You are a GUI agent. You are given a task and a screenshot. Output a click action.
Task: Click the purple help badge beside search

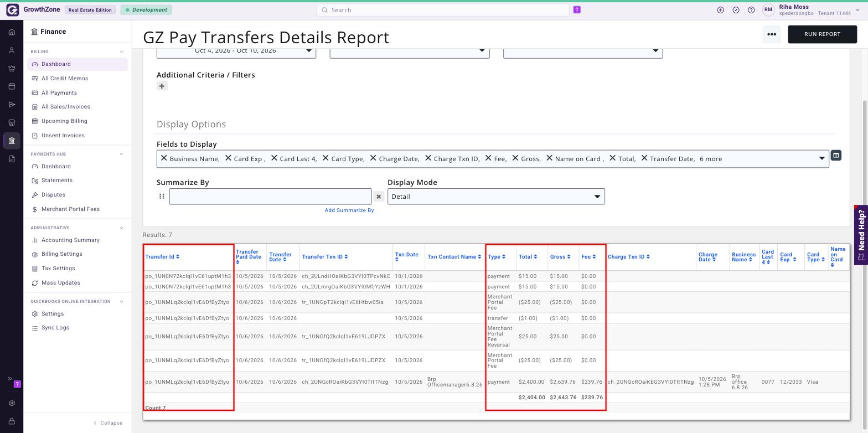[577, 10]
